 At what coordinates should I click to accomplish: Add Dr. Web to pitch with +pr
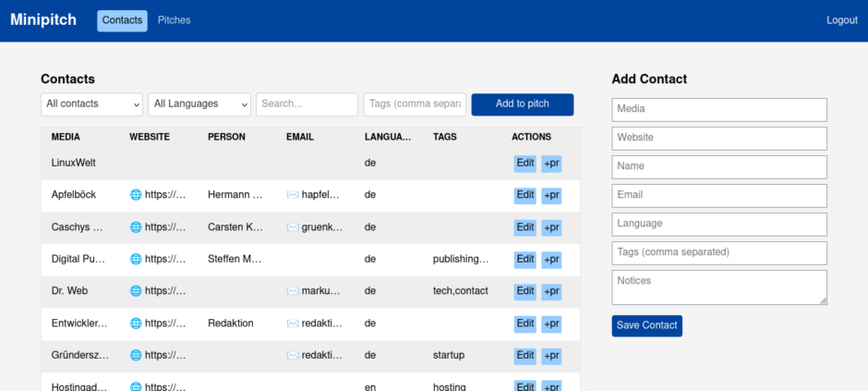tap(551, 291)
